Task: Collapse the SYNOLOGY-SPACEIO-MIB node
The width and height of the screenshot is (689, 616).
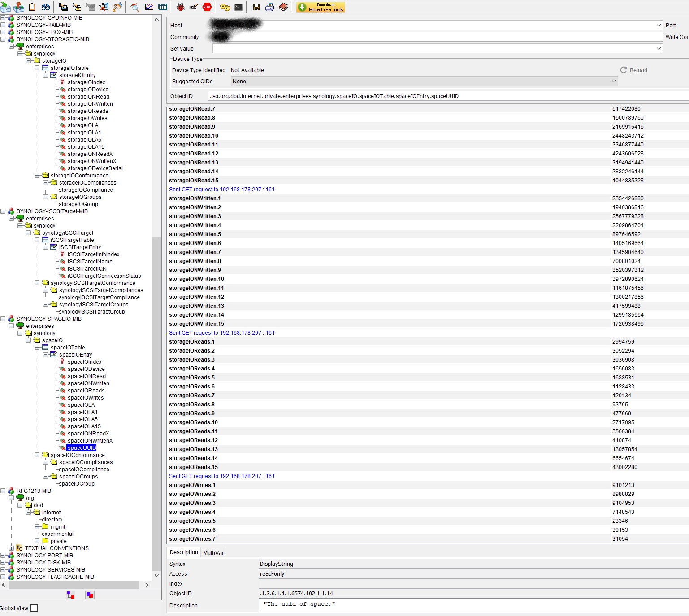Action: [3, 319]
